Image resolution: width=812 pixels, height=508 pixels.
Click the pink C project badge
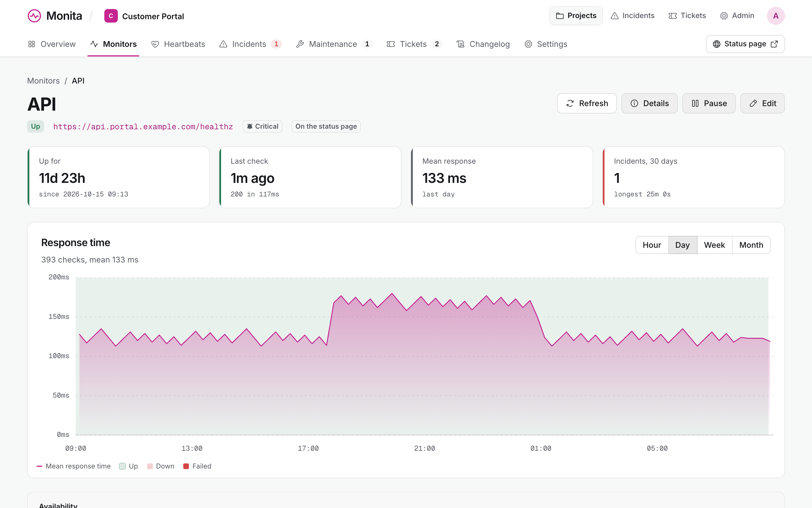[111, 16]
